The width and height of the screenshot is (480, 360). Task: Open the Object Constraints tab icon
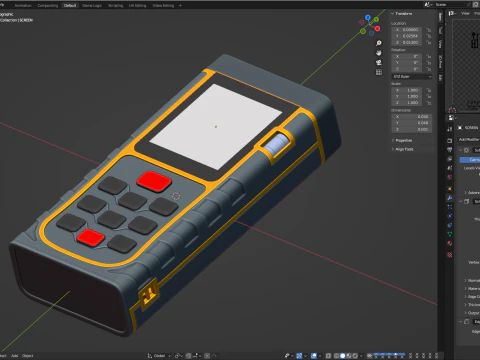[450, 225]
